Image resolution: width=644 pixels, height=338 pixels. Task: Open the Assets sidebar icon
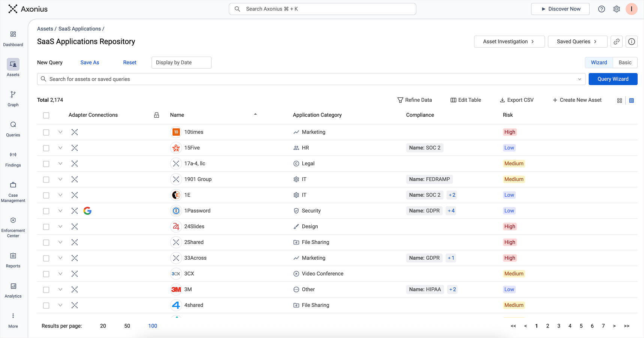[x=13, y=64]
